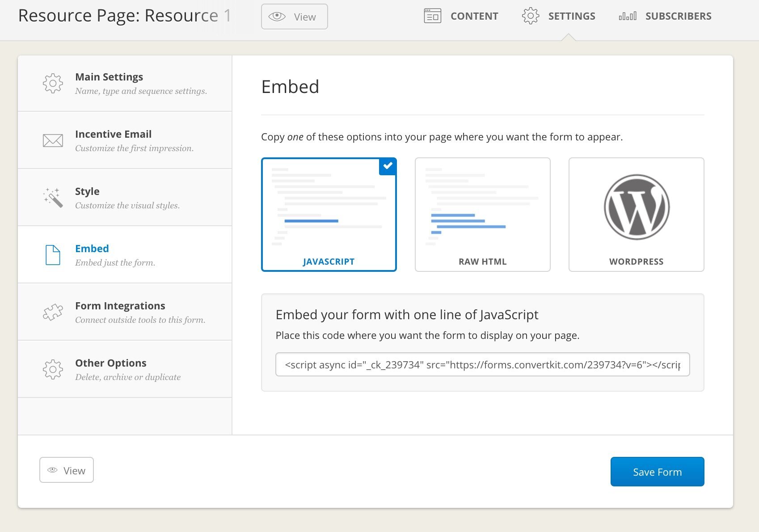
Task: Open Other Options section
Action: pyautogui.click(x=125, y=369)
